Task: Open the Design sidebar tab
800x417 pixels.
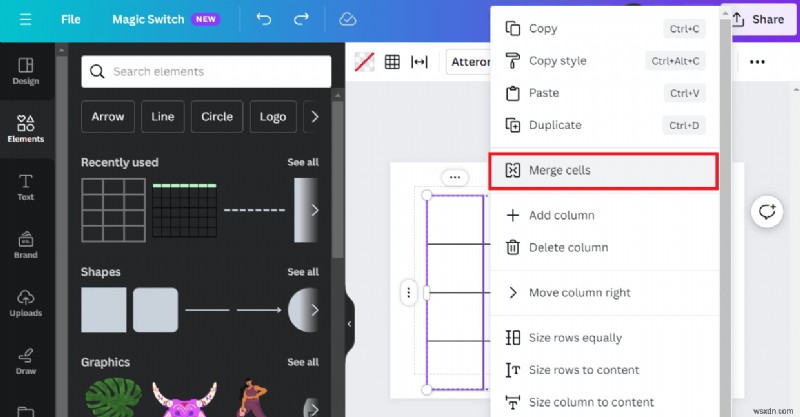Action: 26,71
